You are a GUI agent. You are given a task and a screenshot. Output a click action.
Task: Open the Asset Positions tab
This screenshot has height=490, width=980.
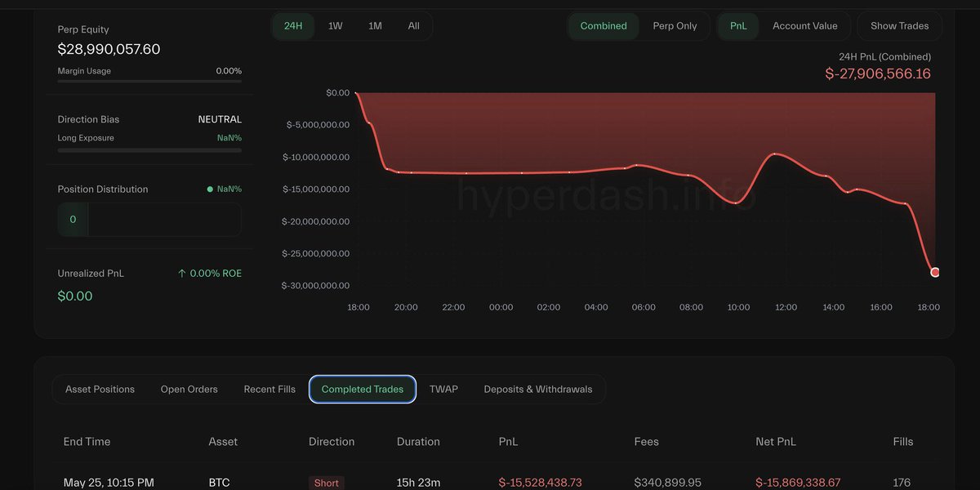100,390
